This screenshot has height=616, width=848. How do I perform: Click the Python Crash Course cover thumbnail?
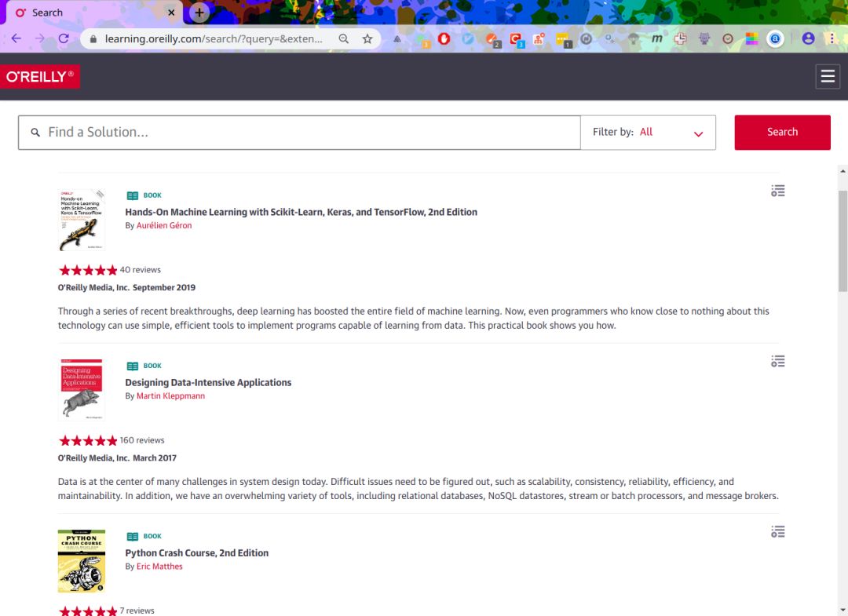(x=81, y=561)
